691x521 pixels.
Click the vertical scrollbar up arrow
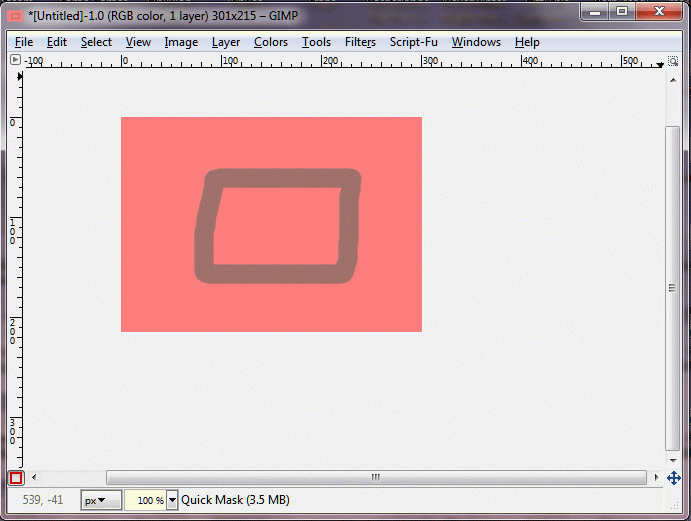click(673, 80)
